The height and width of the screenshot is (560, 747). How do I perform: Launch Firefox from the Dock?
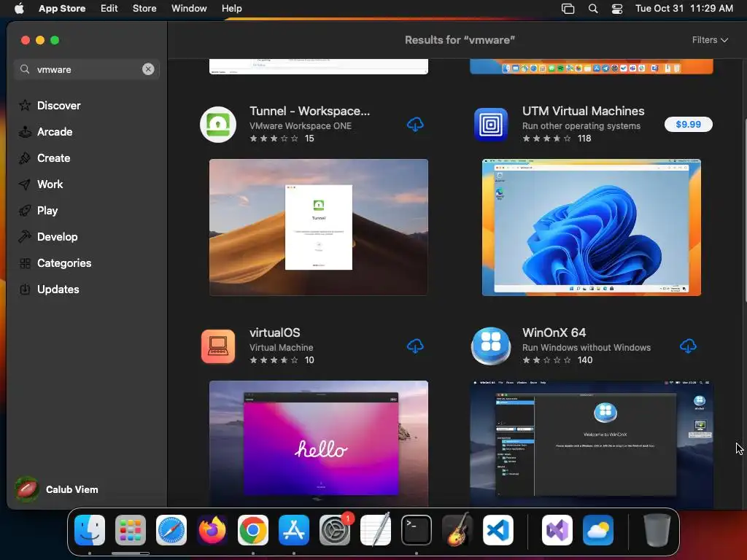pyautogui.click(x=212, y=530)
